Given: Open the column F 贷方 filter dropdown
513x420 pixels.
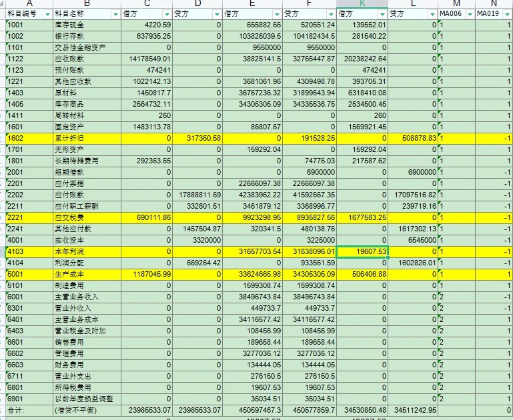Looking at the screenshot, I should [x=331, y=15].
